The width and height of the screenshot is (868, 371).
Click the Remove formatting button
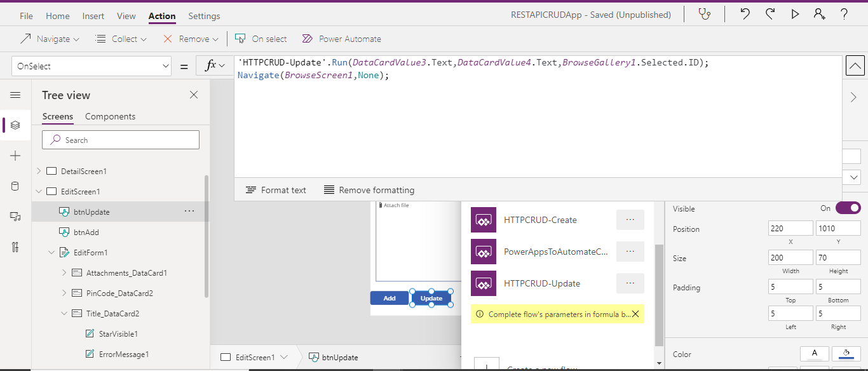point(369,189)
